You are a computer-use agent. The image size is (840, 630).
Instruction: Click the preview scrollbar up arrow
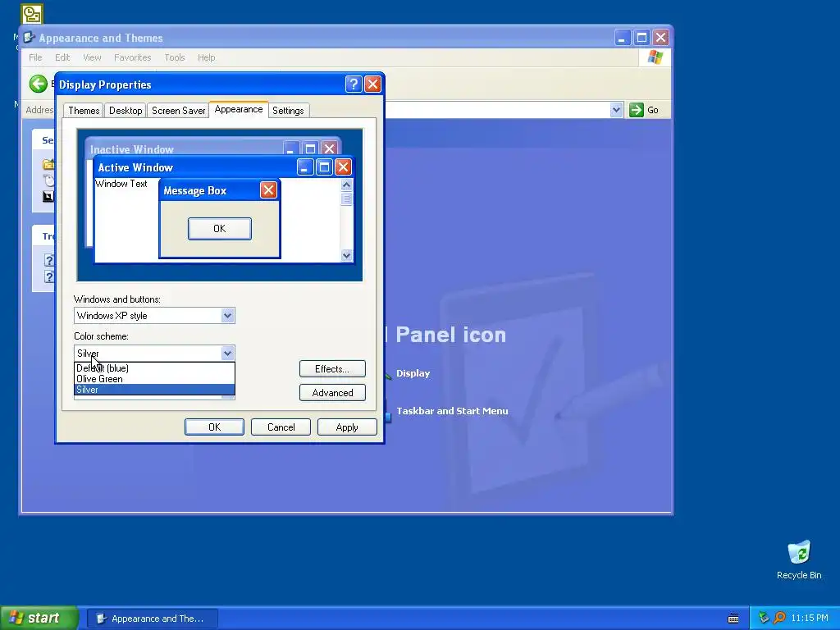click(347, 185)
